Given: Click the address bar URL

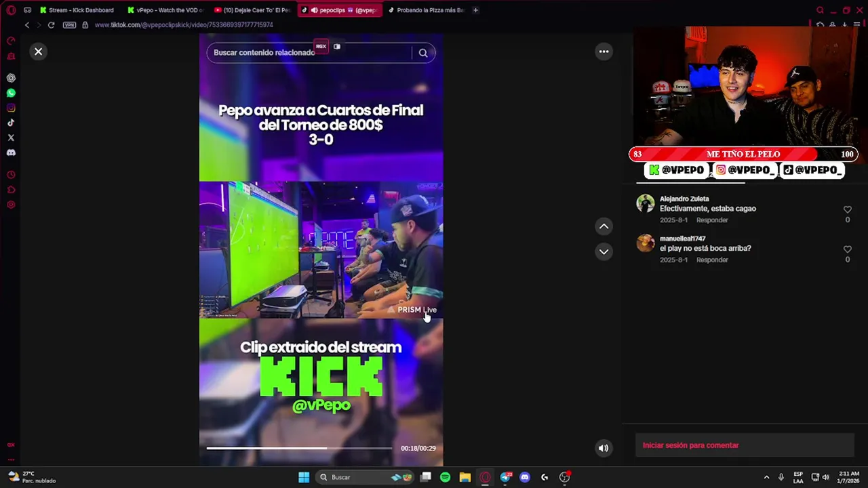Looking at the screenshot, I should [x=184, y=25].
